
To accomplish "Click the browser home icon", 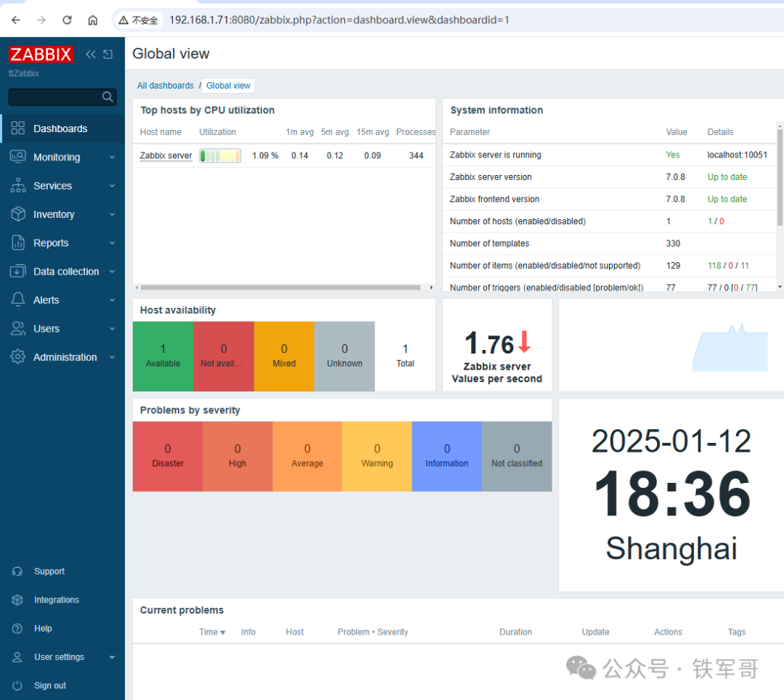I will 92,20.
